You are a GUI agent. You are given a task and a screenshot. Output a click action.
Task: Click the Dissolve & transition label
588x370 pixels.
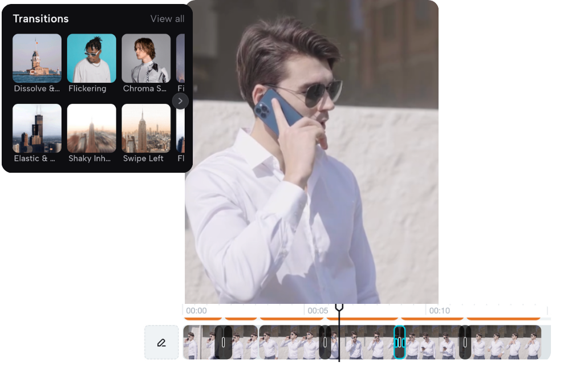tap(37, 88)
